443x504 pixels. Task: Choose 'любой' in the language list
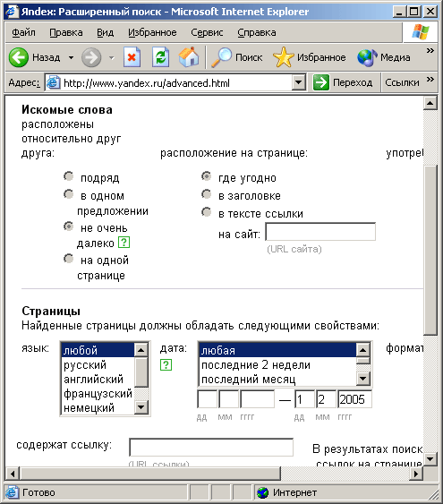[x=98, y=350]
